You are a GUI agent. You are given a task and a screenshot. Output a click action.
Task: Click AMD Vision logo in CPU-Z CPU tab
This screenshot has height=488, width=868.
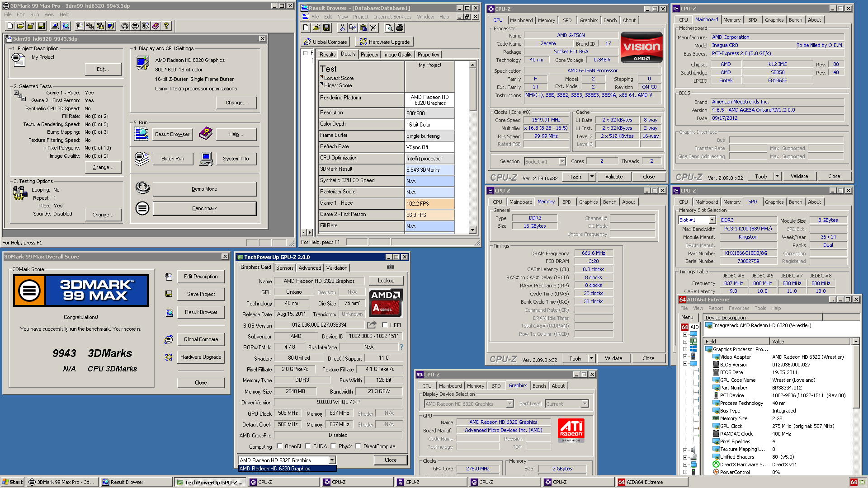click(642, 47)
